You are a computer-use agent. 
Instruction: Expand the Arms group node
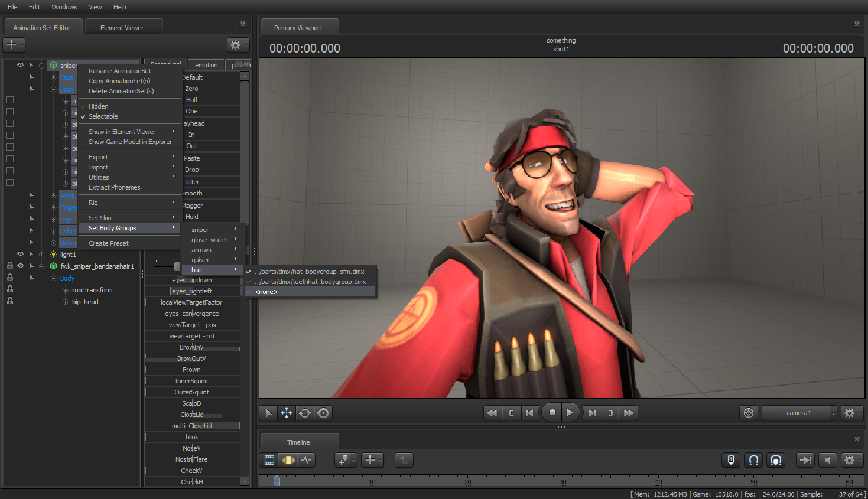54,195
